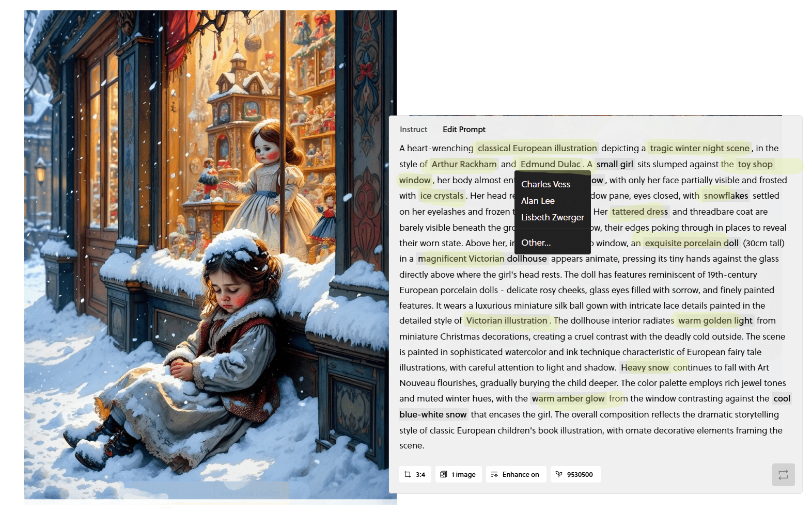
Task: Click the highlighted 'small girl' keyword
Action: click(x=615, y=164)
